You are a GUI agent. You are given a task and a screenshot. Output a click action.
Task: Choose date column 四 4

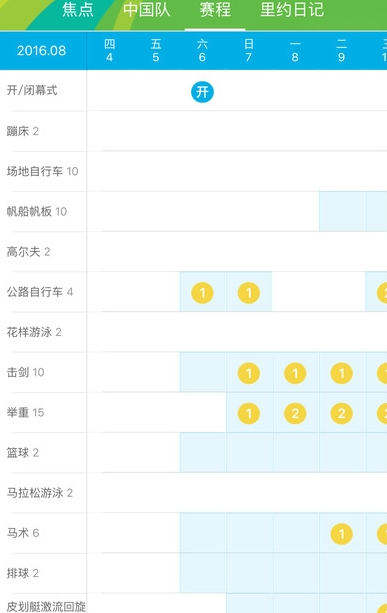pos(109,50)
